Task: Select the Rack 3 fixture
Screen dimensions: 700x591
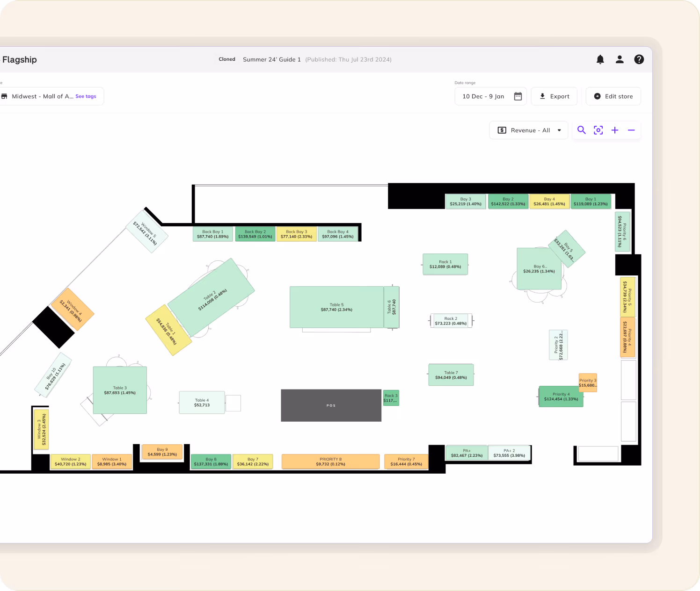Action: [x=391, y=398]
